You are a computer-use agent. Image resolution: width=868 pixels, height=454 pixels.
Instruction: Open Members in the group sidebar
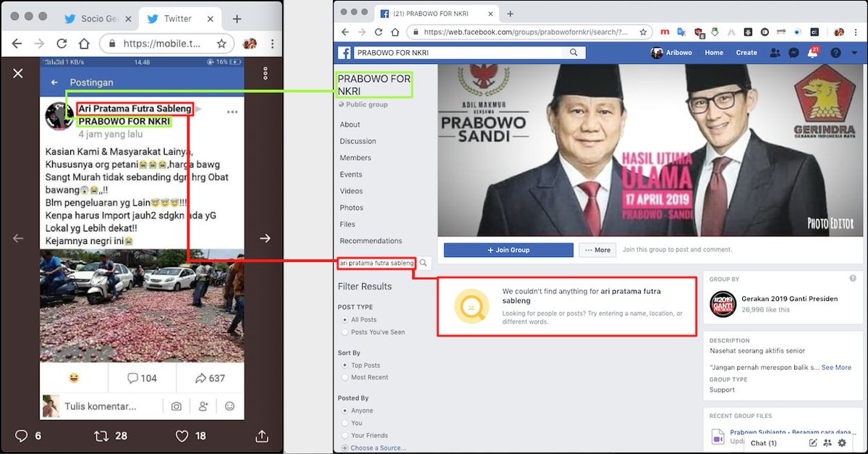click(355, 158)
